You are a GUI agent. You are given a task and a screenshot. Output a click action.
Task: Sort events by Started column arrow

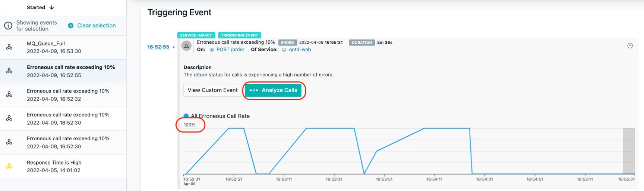click(x=52, y=7)
